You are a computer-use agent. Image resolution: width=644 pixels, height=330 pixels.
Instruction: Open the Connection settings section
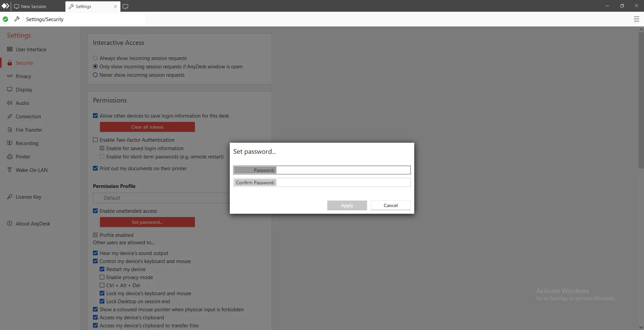pos(28,116)
